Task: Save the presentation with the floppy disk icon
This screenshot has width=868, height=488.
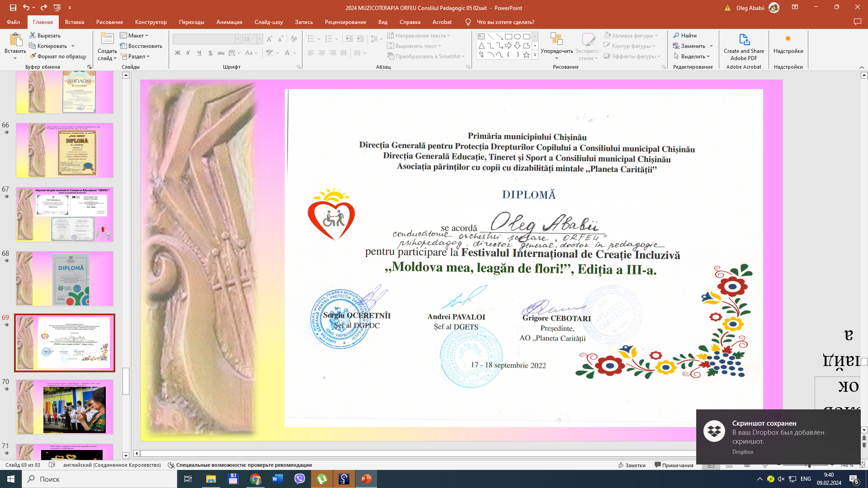Action: coord(13,8)
